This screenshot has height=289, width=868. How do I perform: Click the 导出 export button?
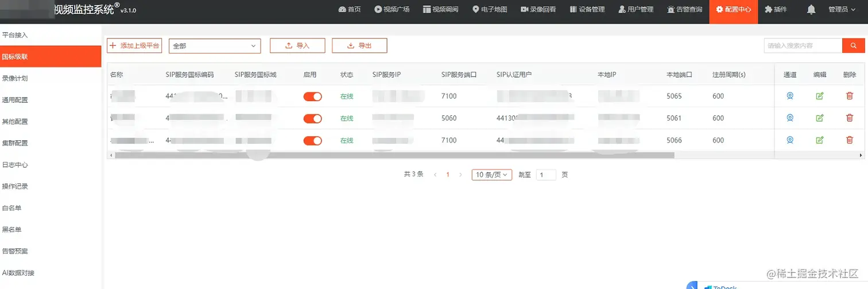tap(359, 46)
